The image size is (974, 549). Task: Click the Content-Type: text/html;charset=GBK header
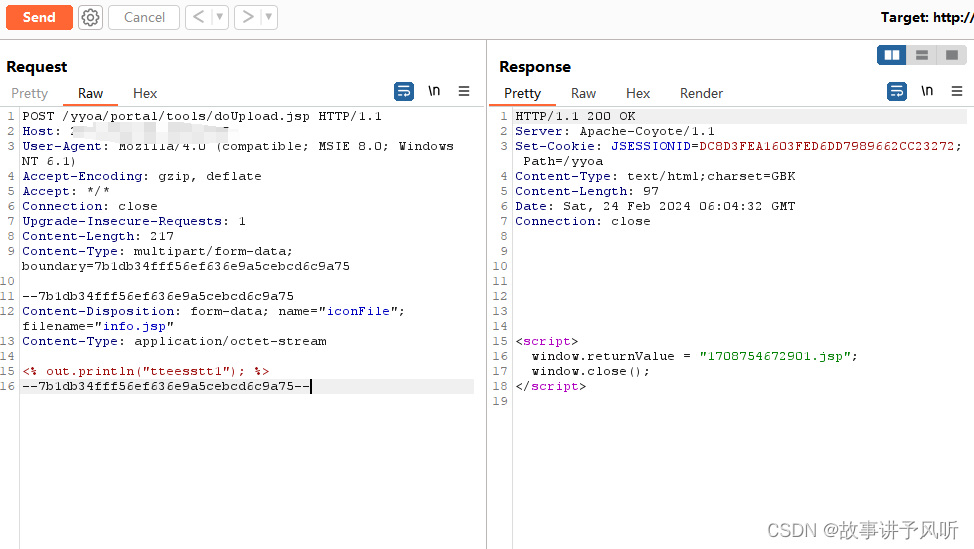click(x=655, y=176)
